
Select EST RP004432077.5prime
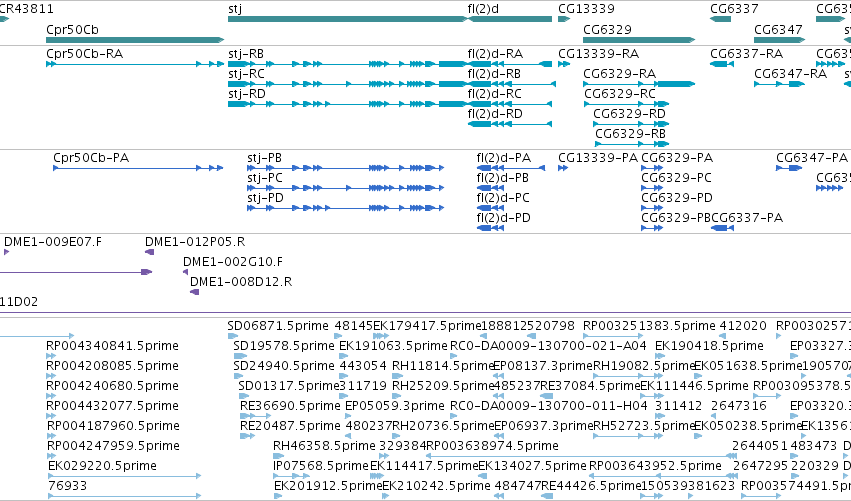[112, 407]
